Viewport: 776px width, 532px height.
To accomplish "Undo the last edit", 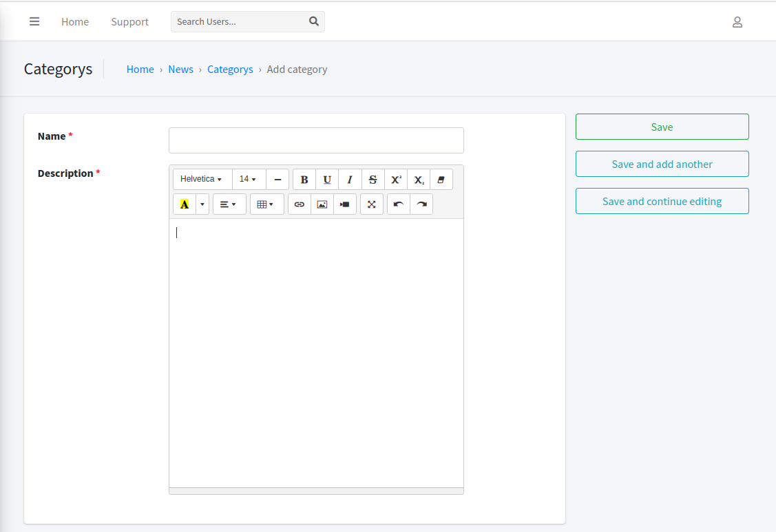I will (399, 204).
